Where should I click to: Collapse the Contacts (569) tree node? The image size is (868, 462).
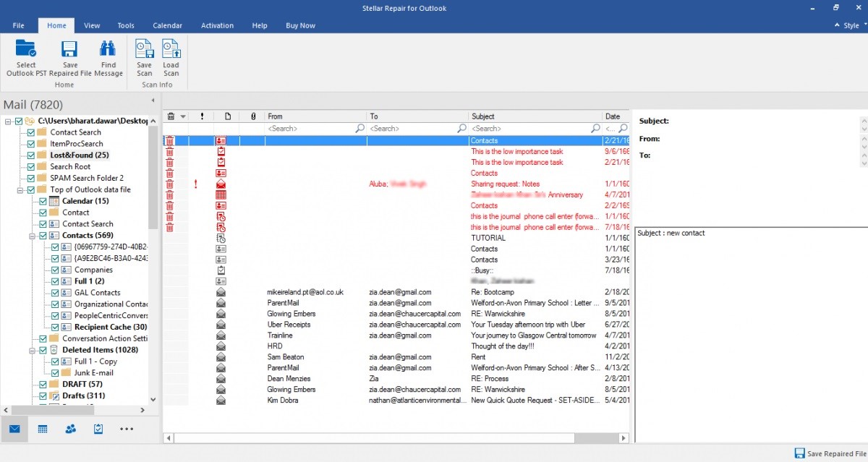pyautogui.click(x=33, y=236)
